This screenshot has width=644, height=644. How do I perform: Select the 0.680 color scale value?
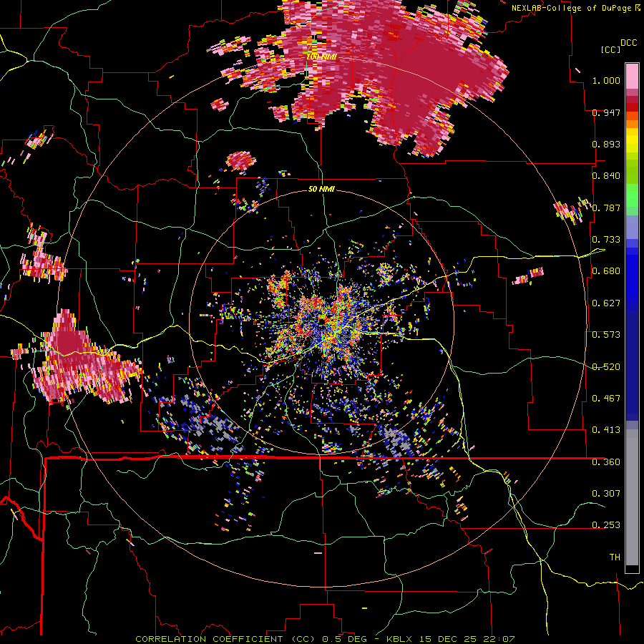[606, 271]
